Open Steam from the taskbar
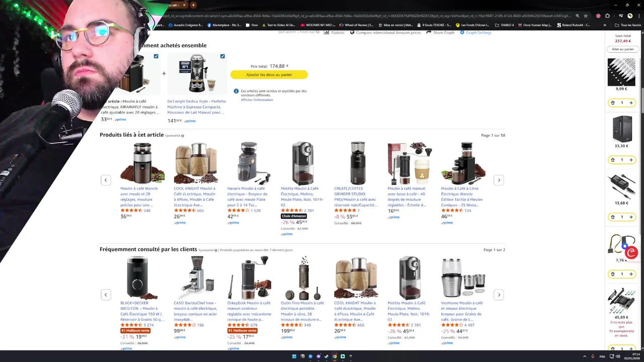The height and width of the screenshot is (362, 644). (x=327, y=356)
